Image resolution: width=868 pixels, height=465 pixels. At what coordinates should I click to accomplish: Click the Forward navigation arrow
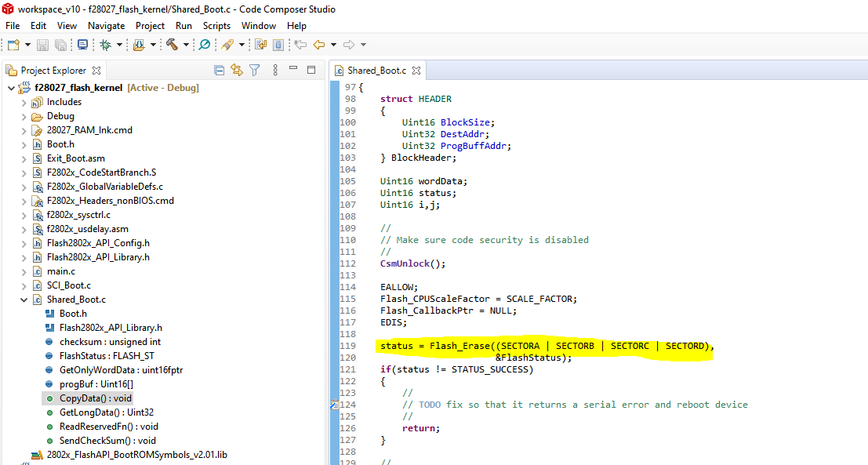(349, 45)
